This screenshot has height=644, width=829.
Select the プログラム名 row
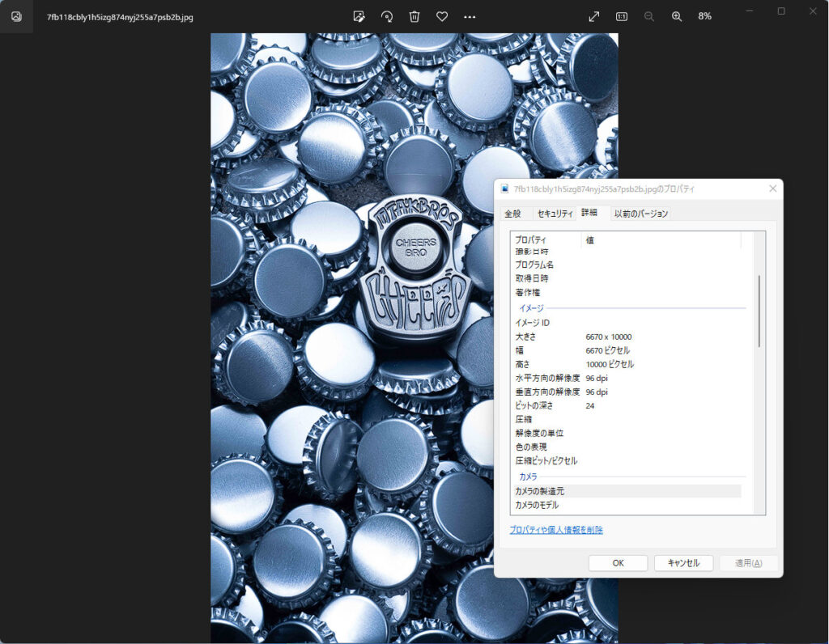627,265
